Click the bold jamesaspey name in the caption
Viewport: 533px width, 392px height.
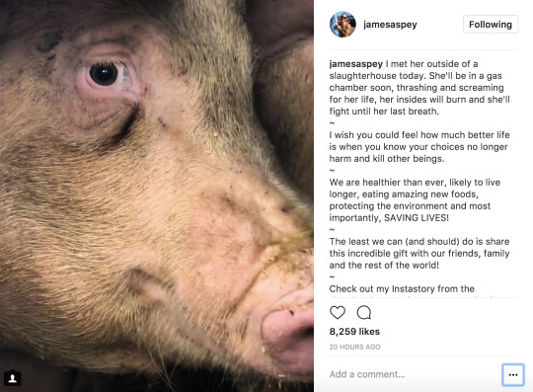pos(356,64)
